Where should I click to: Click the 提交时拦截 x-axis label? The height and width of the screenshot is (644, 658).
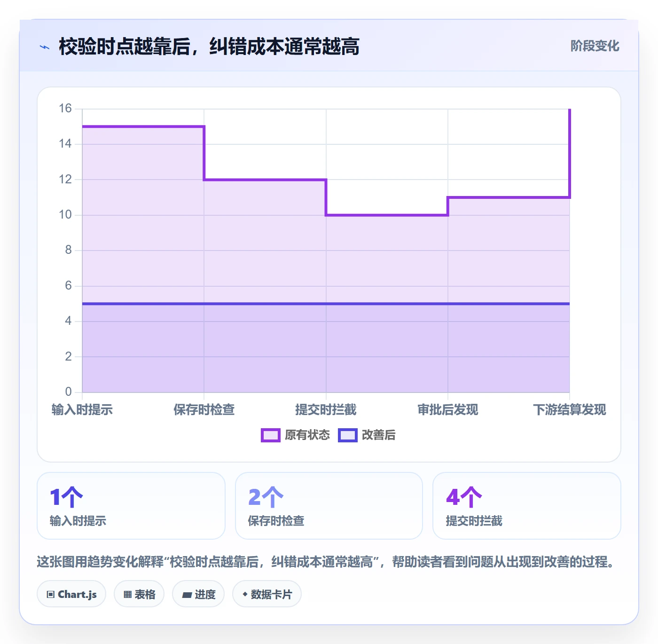point(326,410)
